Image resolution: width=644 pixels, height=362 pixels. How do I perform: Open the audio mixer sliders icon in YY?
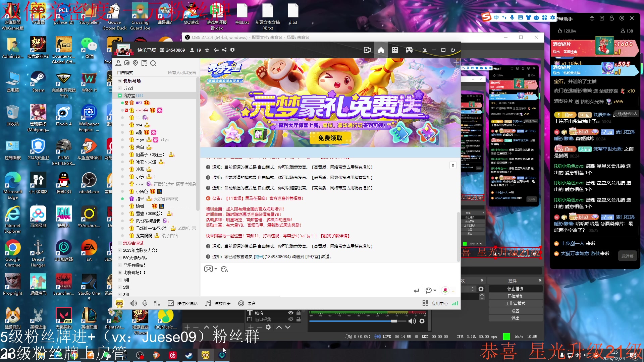coord(157,303)
